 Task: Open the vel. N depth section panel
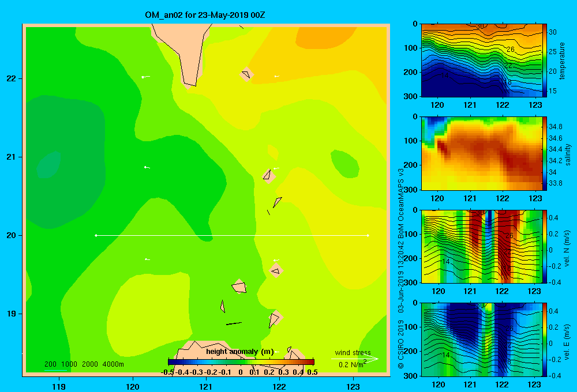pos(481,246)
